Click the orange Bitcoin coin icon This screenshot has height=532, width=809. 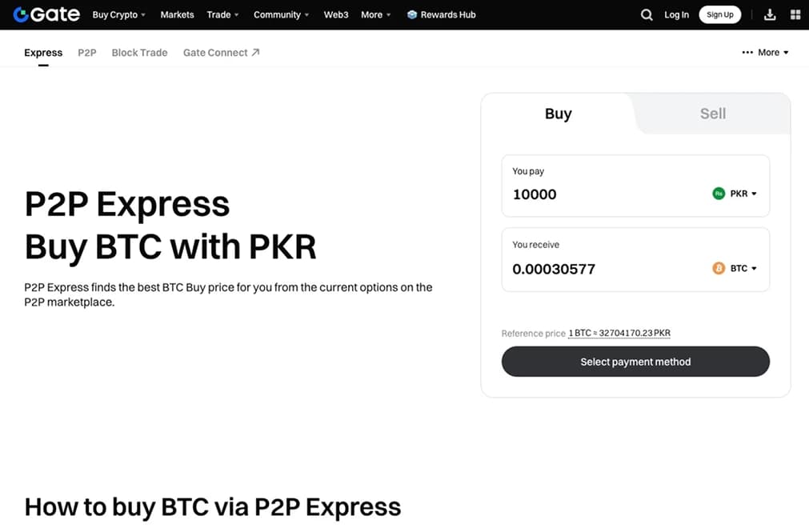tap(719, 269)
